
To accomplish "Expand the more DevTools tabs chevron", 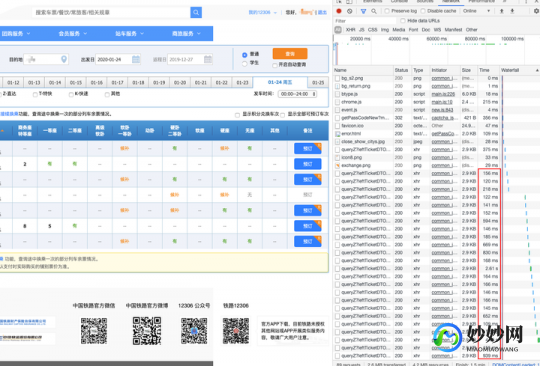I will tap(505, 1).
